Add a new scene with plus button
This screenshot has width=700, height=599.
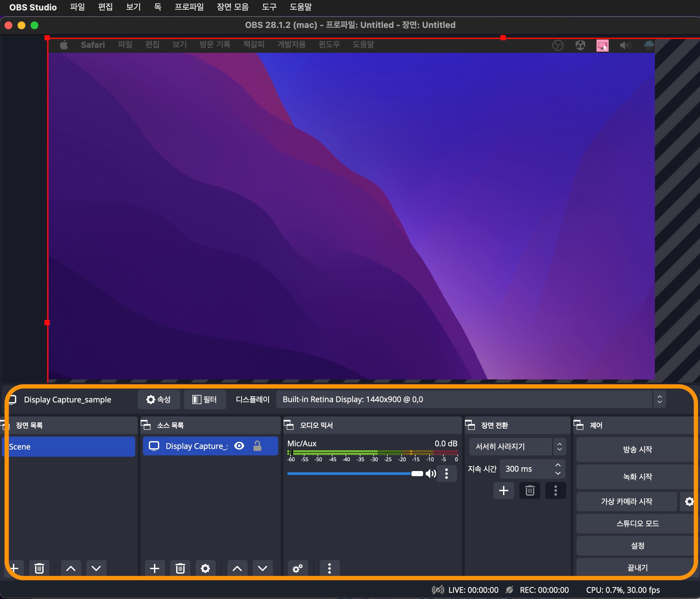[x=14, y=568]
